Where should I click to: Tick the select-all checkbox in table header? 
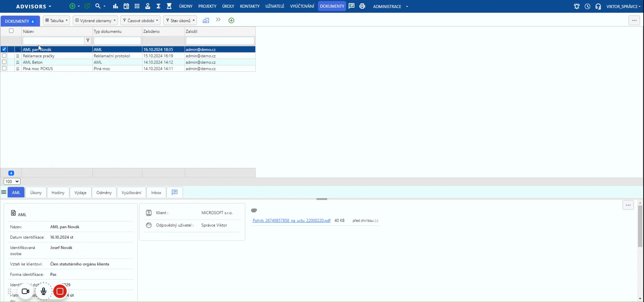coord(11,31)
